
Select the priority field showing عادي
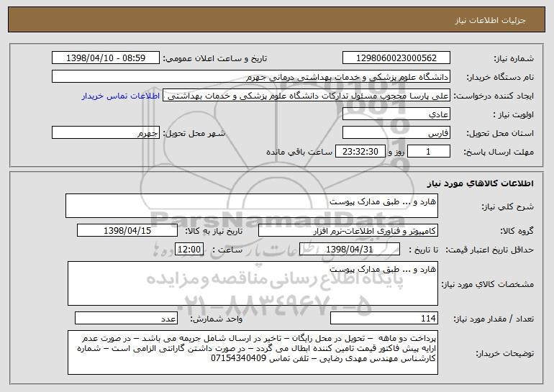tap(396, 114)
